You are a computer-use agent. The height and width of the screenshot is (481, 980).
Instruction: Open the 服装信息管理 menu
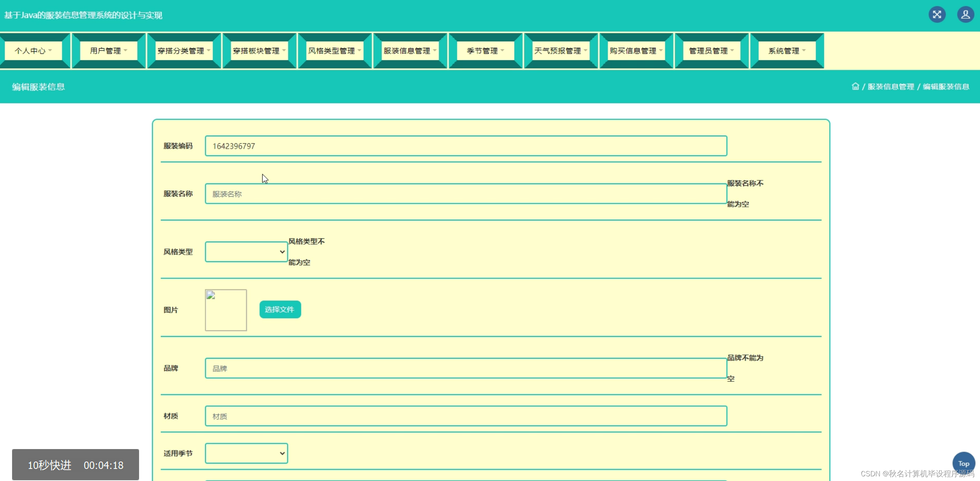pos(410,51)
